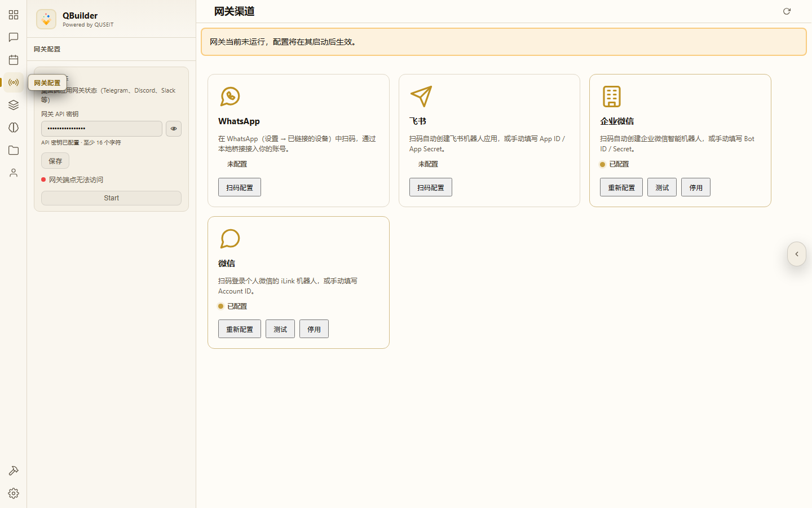The height and width of the screenshot is (508, 812).
Task: Click 停用 for 企业微信
Action: (x=696, y=187)
